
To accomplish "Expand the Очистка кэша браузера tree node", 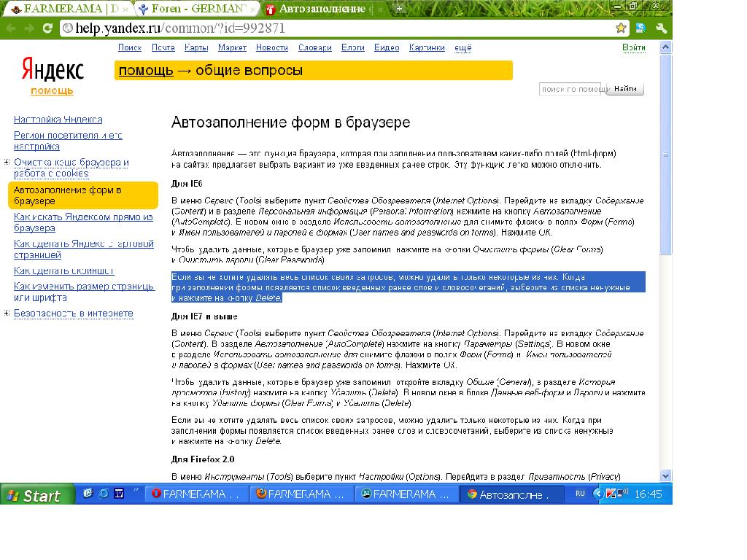I will pos(7,163).
